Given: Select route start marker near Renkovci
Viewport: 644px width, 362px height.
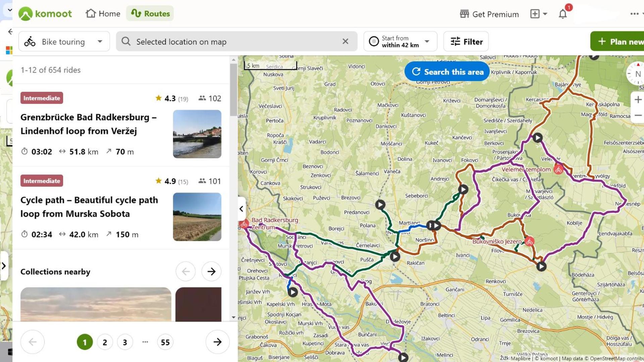Looking at the screenshot, I should tap(541, 266).
